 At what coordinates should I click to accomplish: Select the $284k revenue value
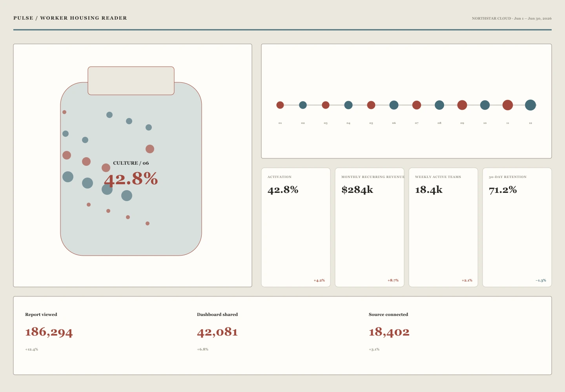pos(357,190)
